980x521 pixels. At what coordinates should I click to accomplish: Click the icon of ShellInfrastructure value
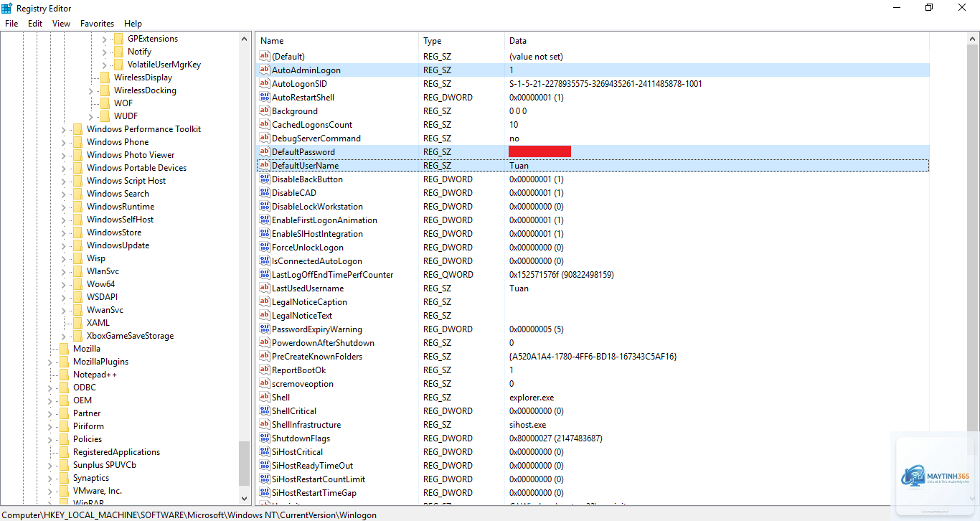click(264, 424)
